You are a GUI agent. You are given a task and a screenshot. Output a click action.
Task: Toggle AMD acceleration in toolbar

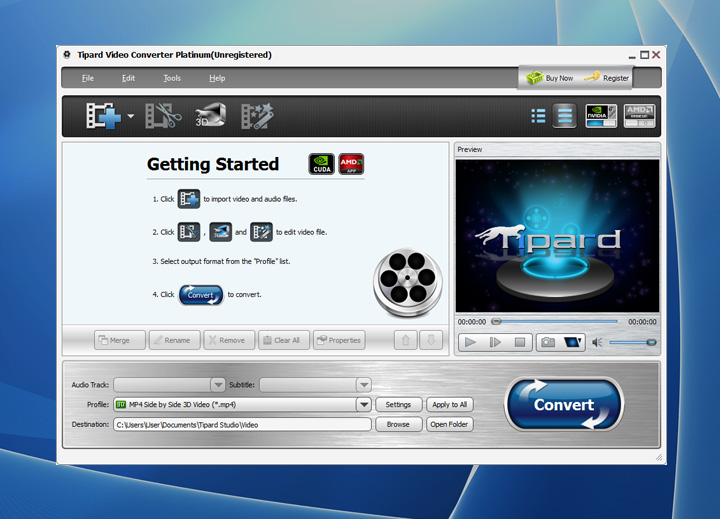click(x=640, y=116)
